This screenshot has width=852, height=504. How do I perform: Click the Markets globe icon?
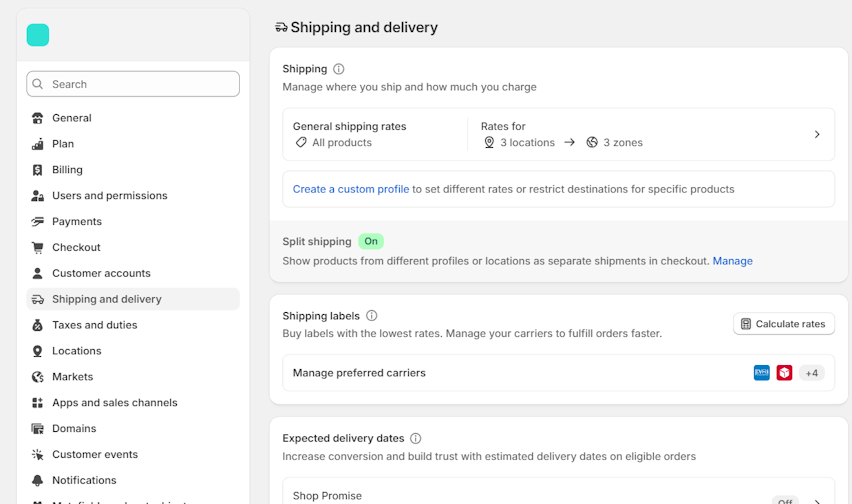[37, 377]
